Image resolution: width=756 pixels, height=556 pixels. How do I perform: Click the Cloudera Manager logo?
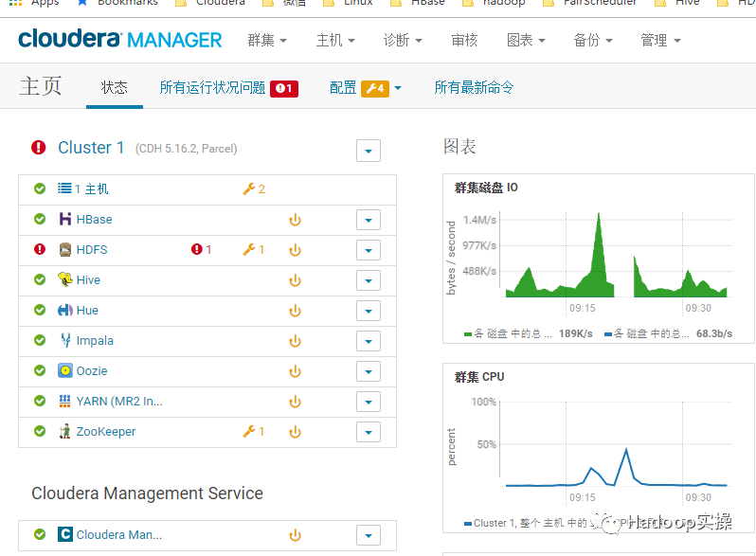click(x=120, y=39)
